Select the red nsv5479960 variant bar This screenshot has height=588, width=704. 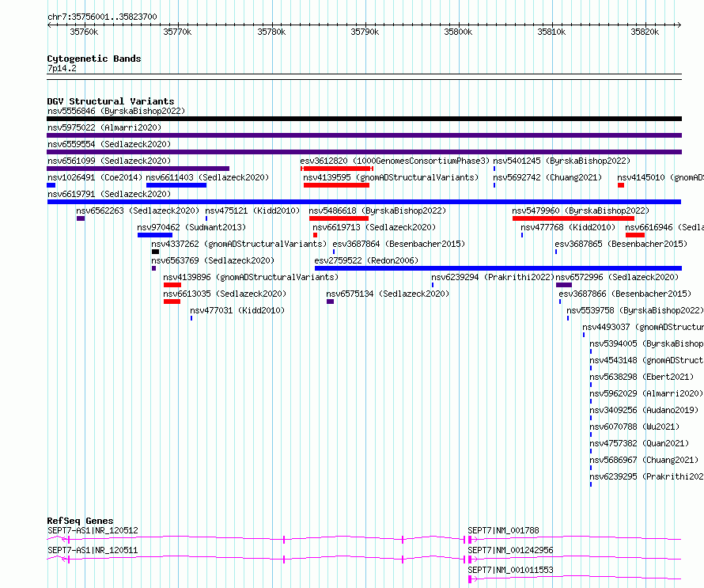tap(573, 218)
